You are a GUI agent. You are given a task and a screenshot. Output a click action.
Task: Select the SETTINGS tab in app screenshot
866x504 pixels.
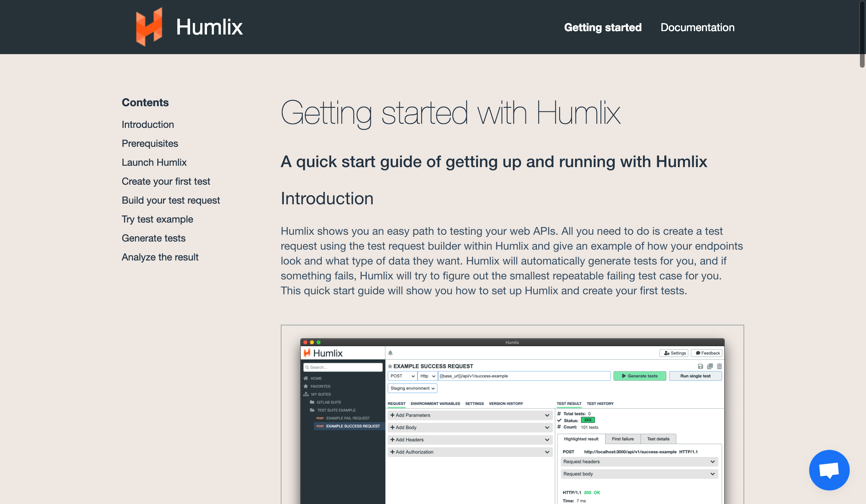tap(474, 404)
